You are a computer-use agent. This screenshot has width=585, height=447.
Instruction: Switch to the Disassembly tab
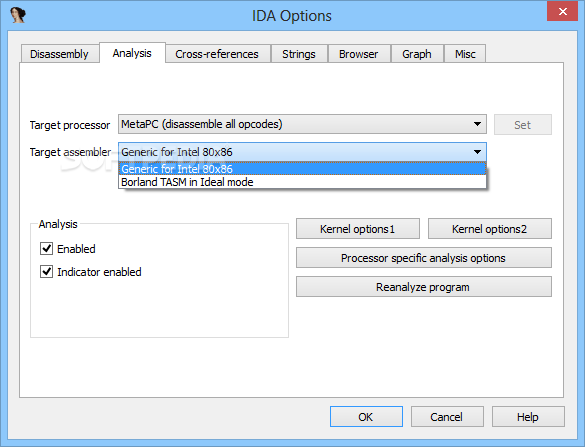pyautogui.click(x=60, y=54)
